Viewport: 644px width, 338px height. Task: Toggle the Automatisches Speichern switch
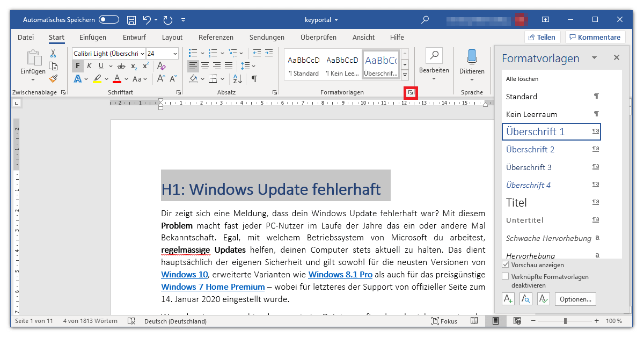point(109,20)
